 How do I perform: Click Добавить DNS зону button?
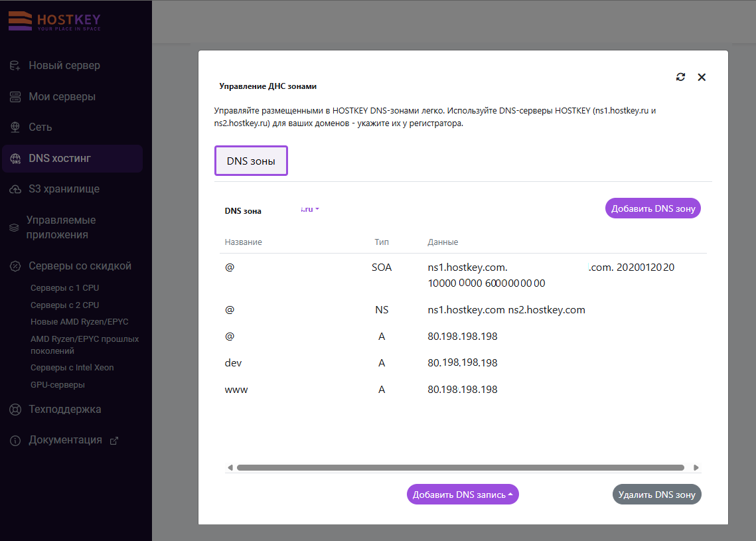tap(653, 208)
